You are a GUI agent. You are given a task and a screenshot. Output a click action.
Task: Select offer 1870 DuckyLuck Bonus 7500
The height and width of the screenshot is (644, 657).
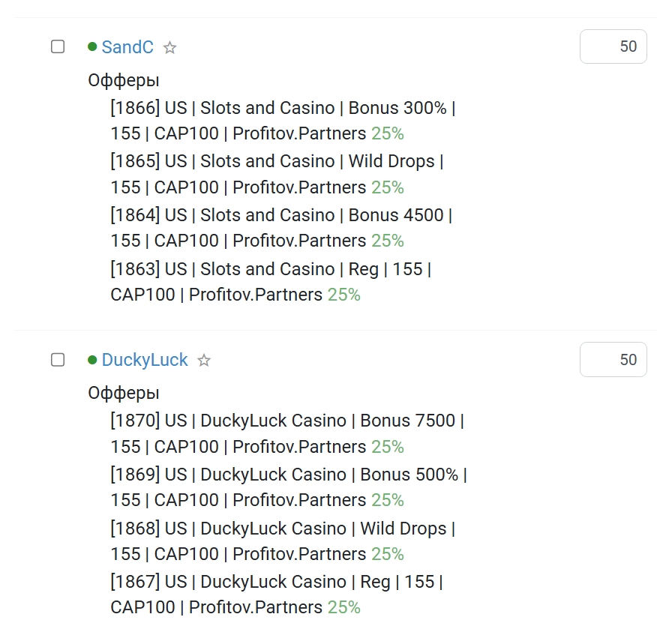[287, 433]
